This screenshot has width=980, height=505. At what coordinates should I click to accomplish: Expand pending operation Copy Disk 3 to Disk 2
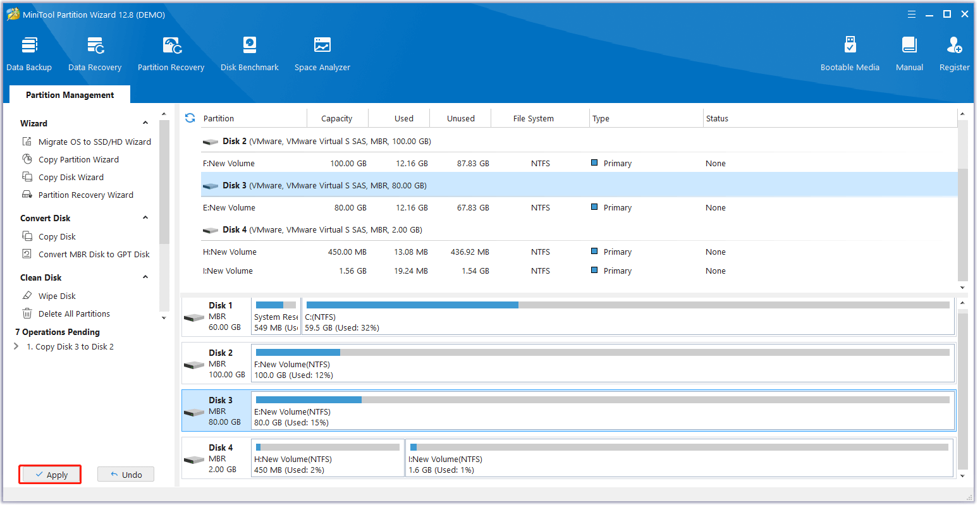tap(16, 346)
